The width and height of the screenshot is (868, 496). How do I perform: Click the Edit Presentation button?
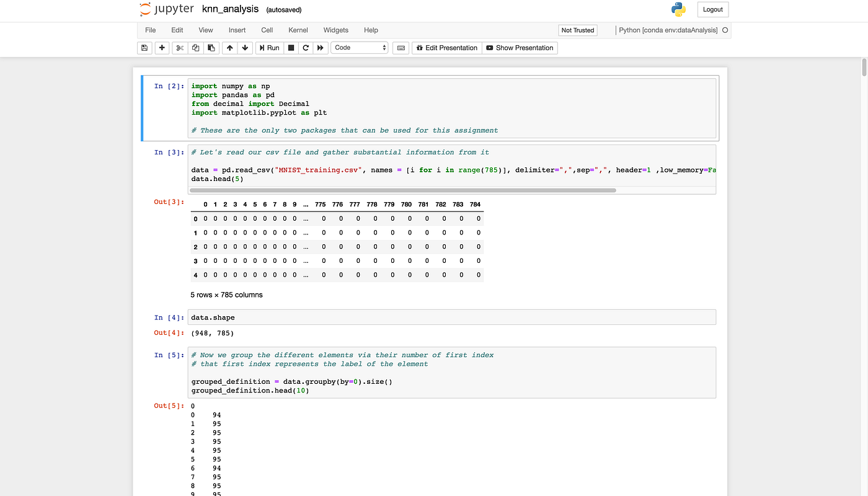click(446, 48)
